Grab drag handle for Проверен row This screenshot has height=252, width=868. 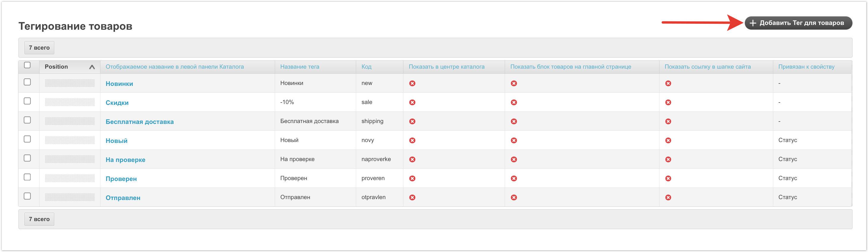pos(70,178)
